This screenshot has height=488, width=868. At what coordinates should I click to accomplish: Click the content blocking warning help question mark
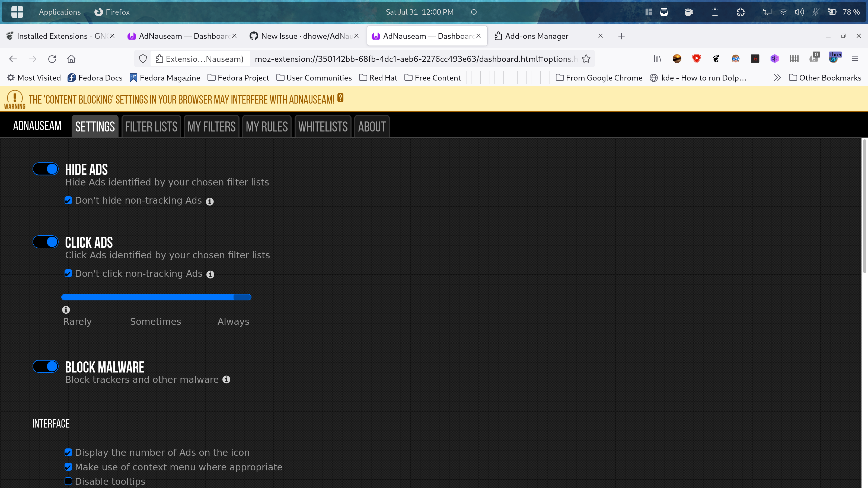[340, 98]
